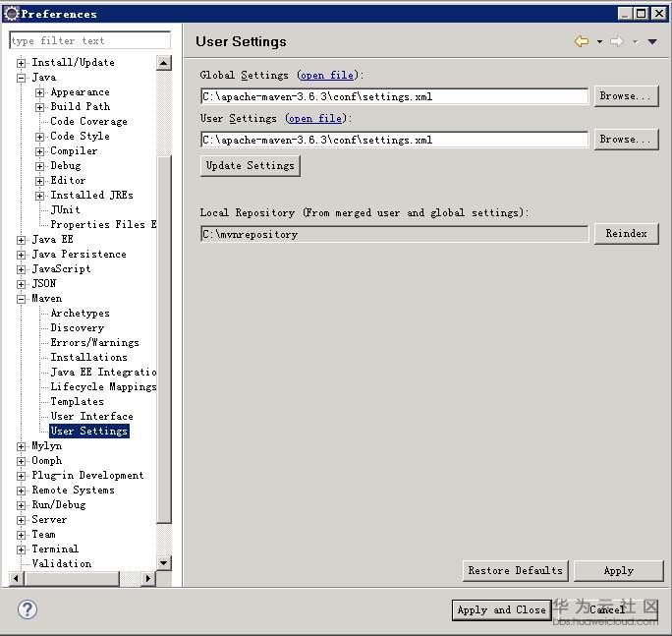This screenshot has height=636, width=672.
Task: Expand the JavaScript node
Action: point(21,269)
